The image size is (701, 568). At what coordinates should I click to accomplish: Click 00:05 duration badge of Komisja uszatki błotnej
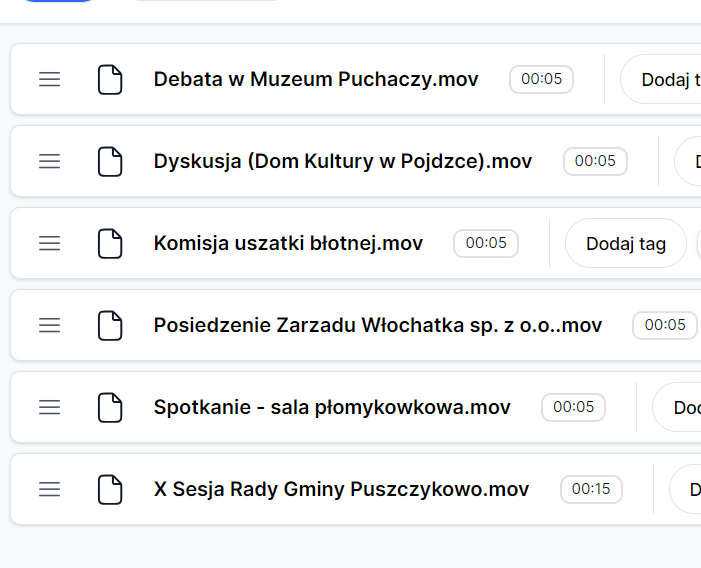[486, 243]
